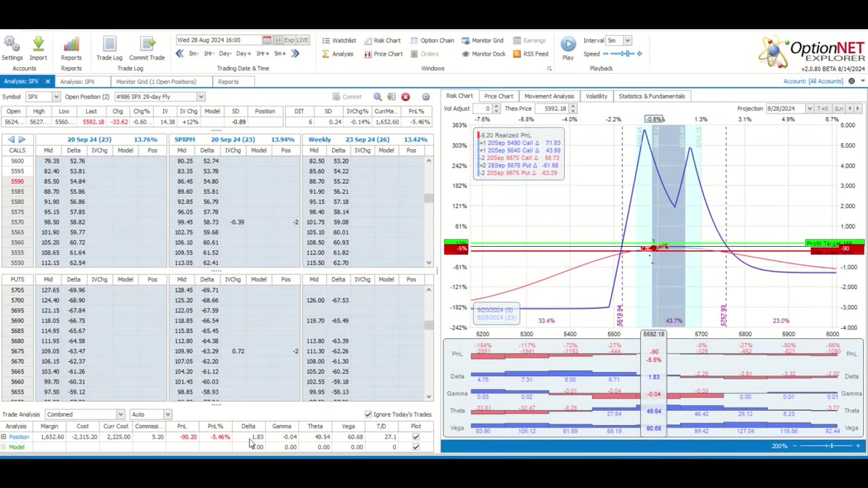Open the RSS Feed window

[530, 54]
